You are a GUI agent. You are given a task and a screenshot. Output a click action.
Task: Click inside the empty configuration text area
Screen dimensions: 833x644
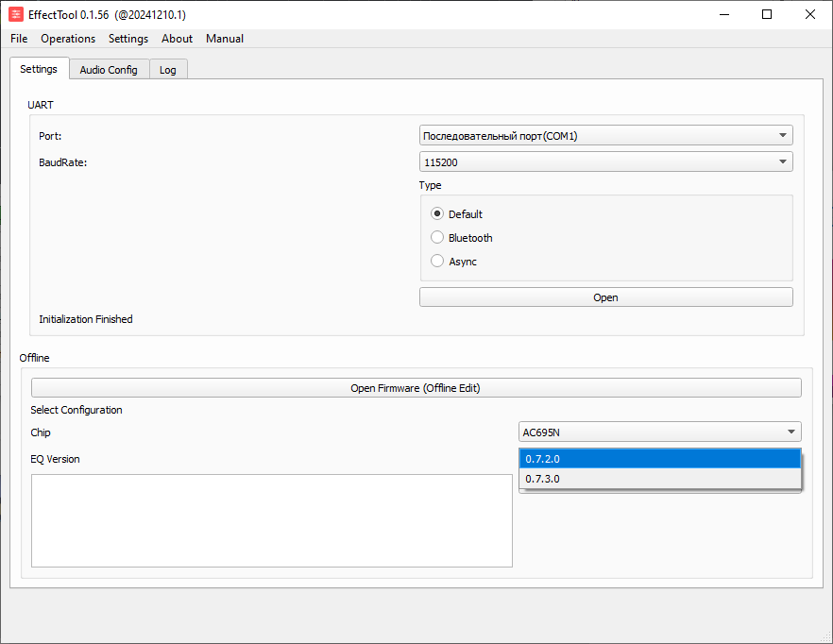pyautogui.click(x=271, y=519)
